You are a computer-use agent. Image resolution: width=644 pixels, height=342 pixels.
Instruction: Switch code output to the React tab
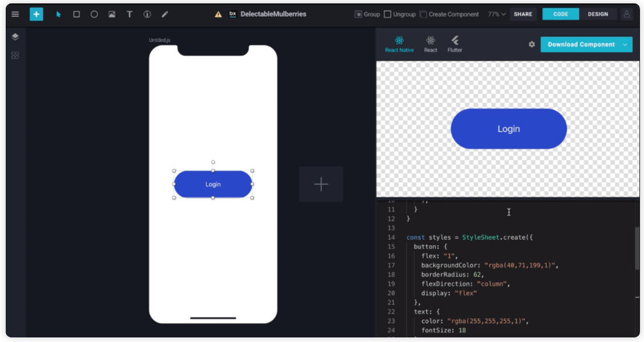(x=430, y=45)
